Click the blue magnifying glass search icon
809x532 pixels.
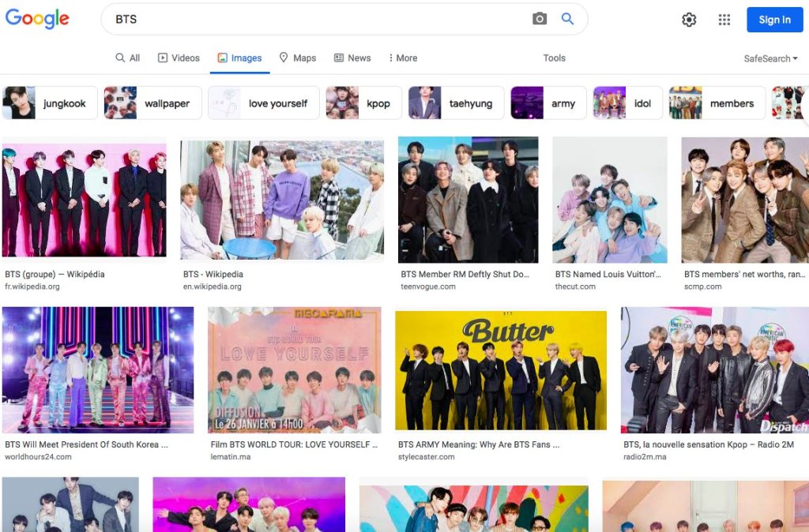pos(567,19)
